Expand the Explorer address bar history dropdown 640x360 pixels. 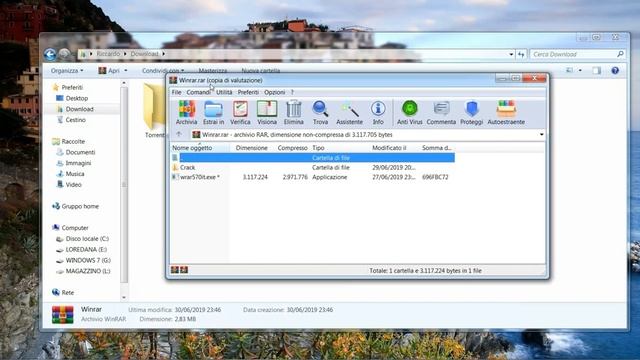(511, 54)
